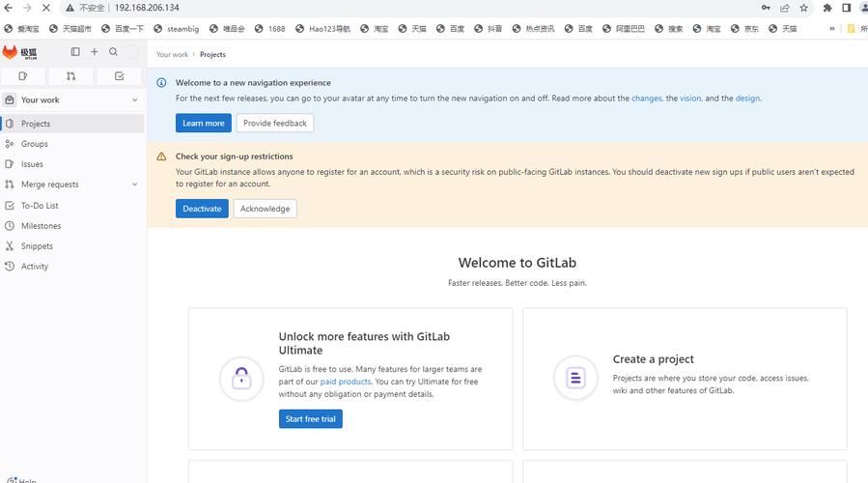Click Projects breadcrumb

(212, 54)
